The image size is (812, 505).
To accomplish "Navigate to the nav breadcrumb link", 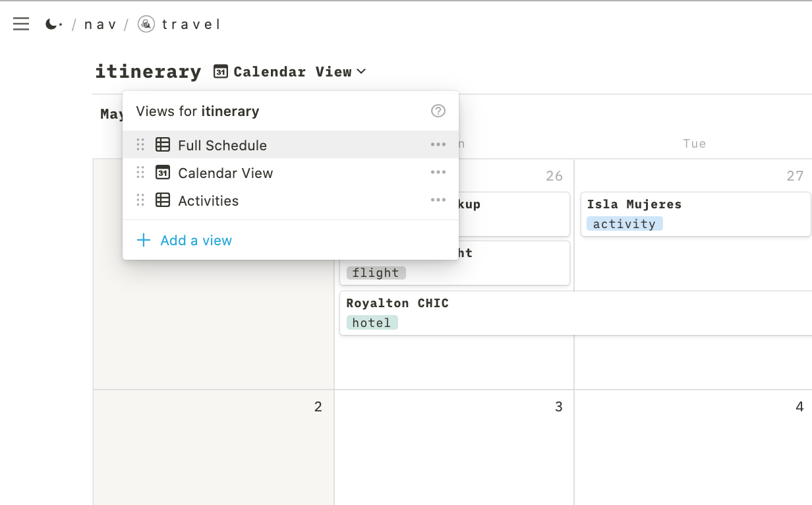I will click(x=101, y=24).
